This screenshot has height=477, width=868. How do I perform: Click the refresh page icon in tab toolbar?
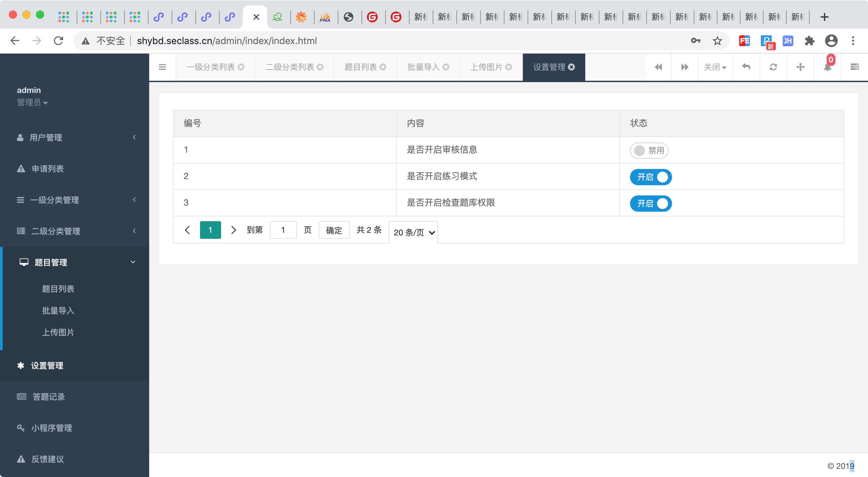point(773,67)
